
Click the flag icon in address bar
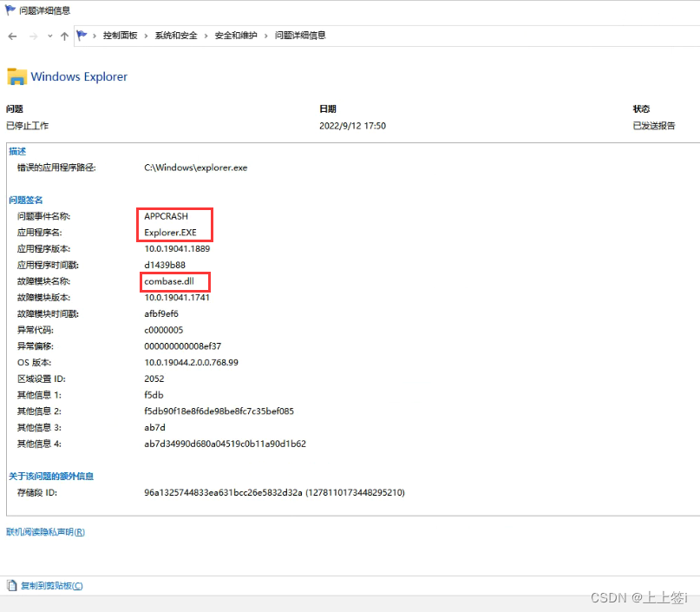click(82, 36)
